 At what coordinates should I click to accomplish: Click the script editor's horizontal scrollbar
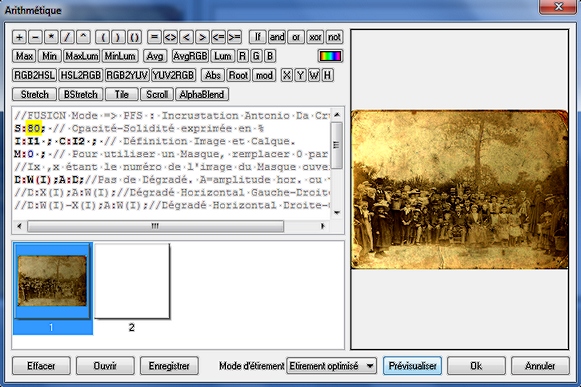(x=156, y=226)
